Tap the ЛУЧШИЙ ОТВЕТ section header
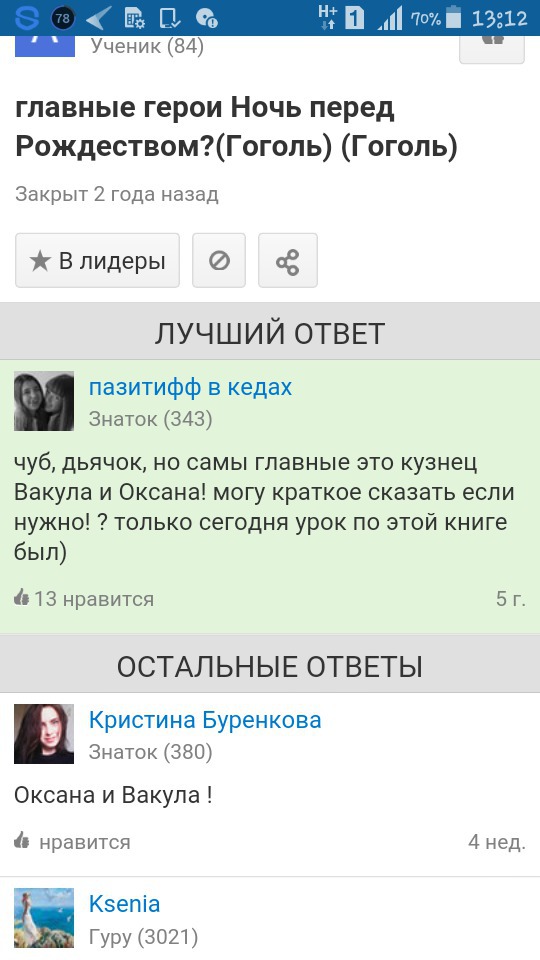Viewport: 540px width, 960px height. pos(270,332)
